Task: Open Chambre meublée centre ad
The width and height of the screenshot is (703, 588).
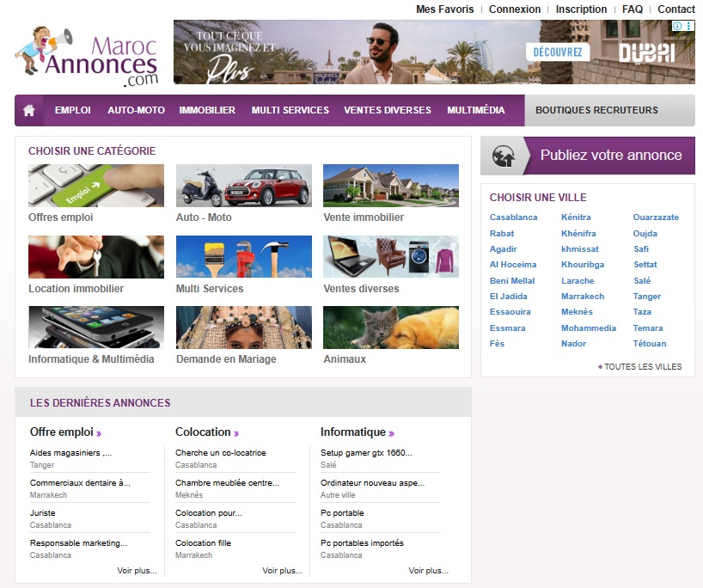Action: point(227,483)
